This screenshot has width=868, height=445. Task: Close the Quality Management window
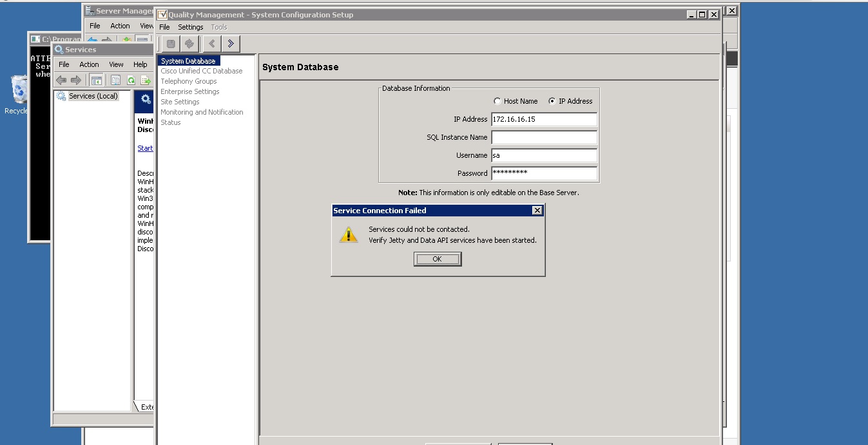pyautogui.click(x=714, y=14)
